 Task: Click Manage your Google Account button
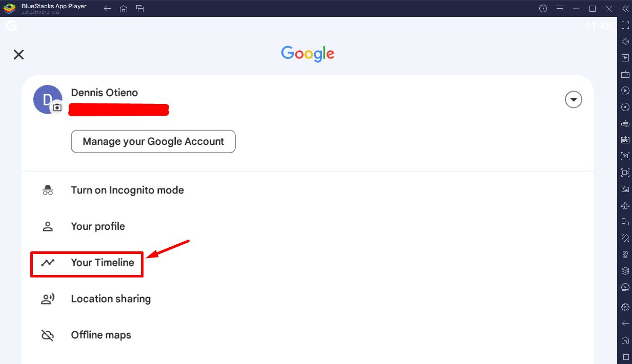153,141
